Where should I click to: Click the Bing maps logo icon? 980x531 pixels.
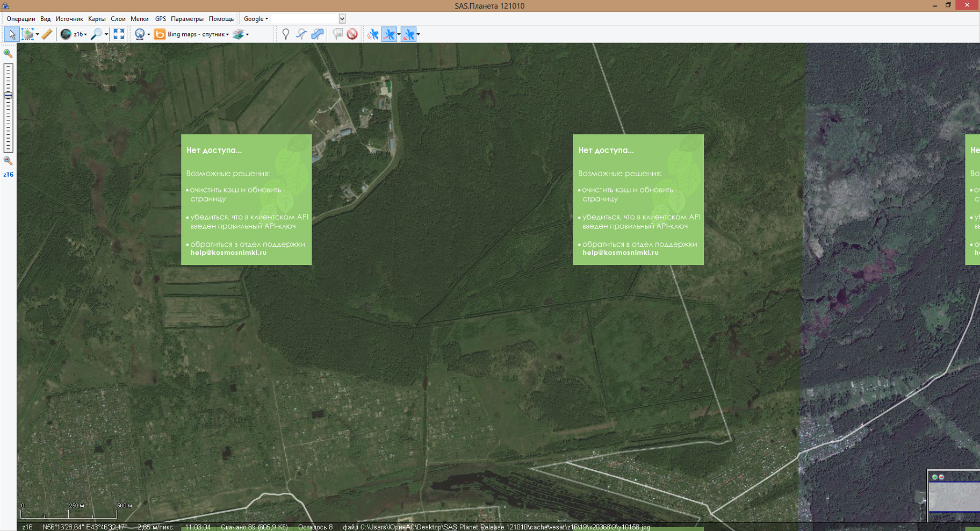pyautogui.click(x=160, y=34)
